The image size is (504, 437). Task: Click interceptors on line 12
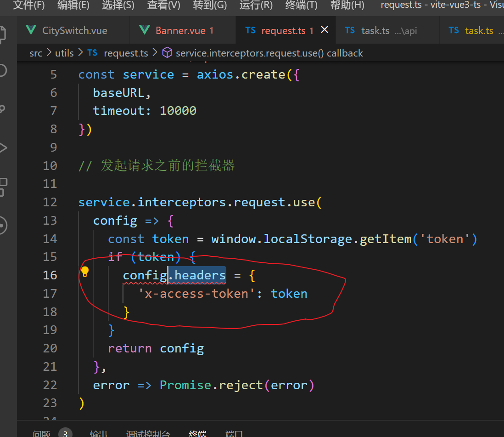click(x=182, y=202)
